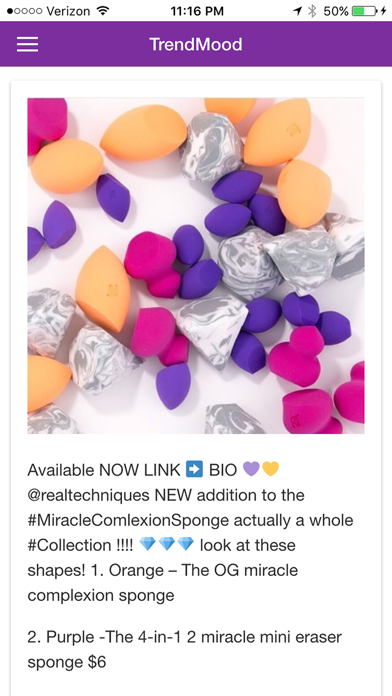Tap the Bluetooth status icon
The image size is (392, 696).
[x=313, y=11]
